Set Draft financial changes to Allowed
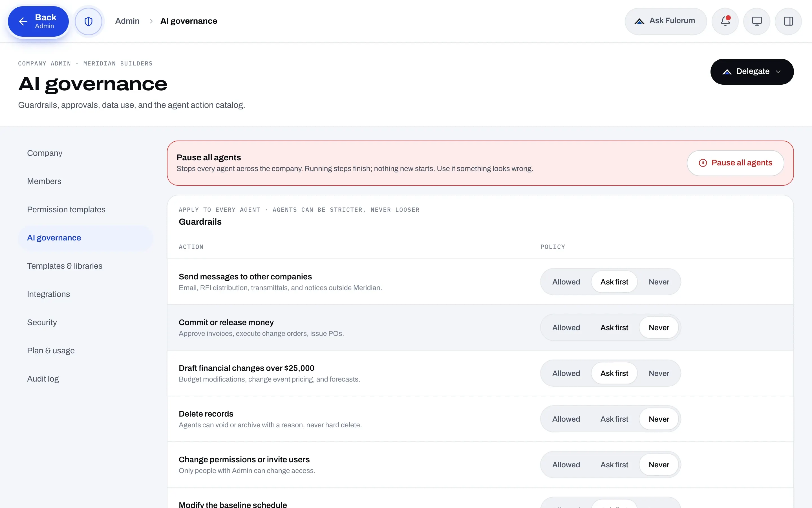 point(566,373)
